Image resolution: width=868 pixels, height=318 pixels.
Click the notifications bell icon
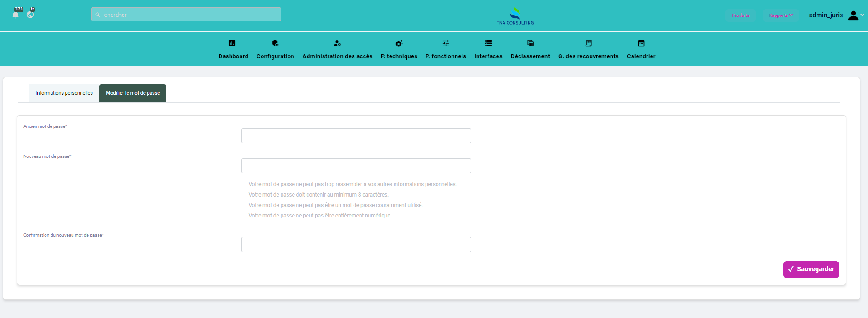16,15
